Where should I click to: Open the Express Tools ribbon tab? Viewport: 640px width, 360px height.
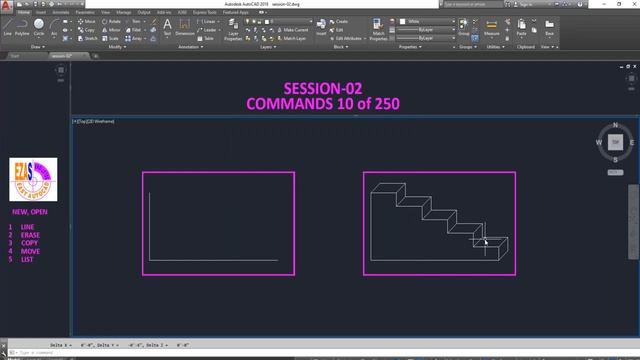pyautogui.click(x=204, y=12)
